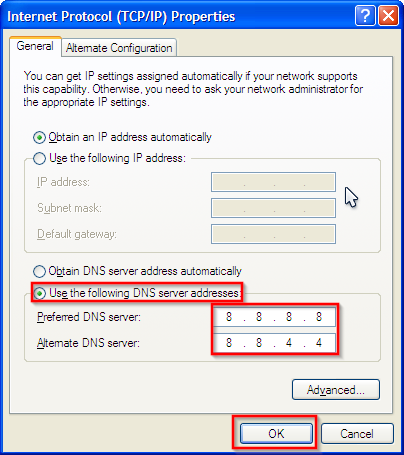Click the question mark Help icon in title bar
Screen dimensions: 404x455
tap(365, 16)
